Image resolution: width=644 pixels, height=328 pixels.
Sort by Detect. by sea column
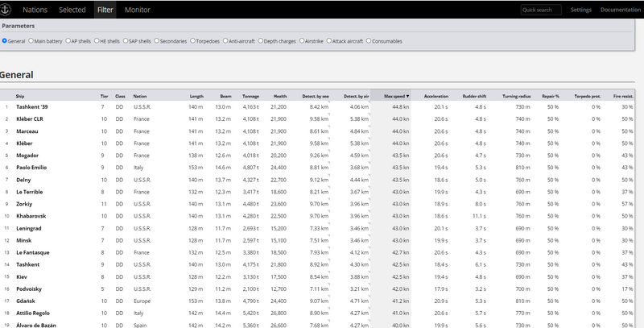316,96
